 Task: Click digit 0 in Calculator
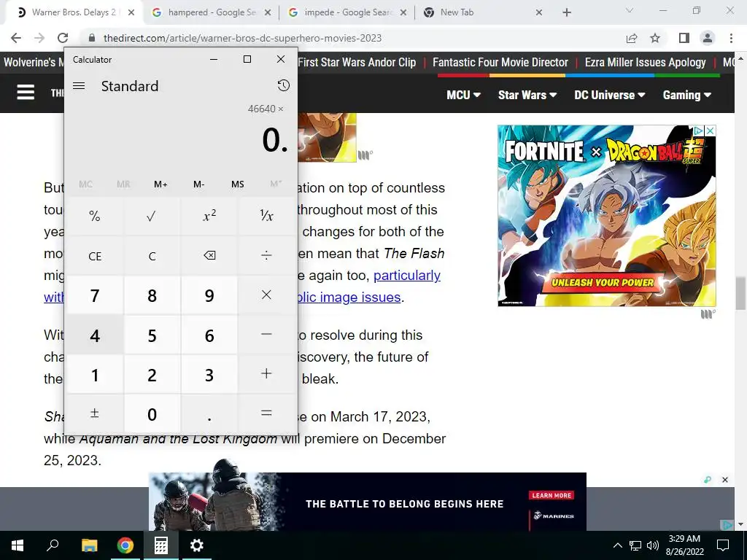pos(152,414)
